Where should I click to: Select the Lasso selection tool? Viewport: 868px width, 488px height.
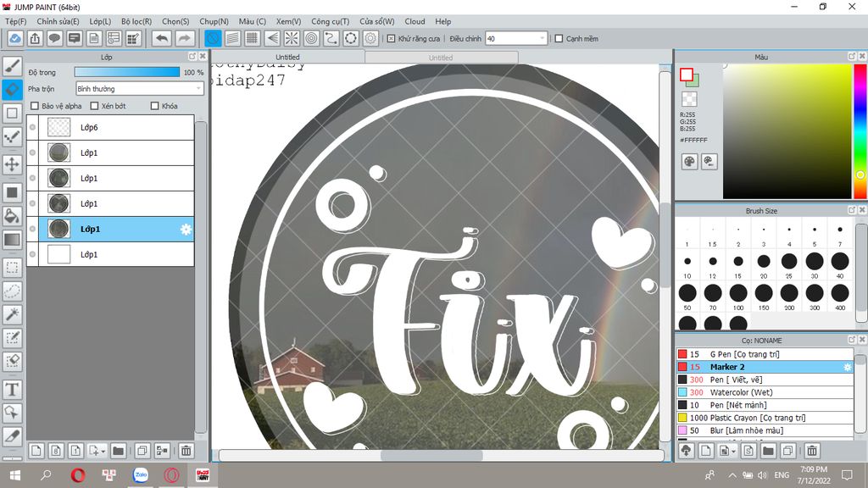[12, 291]
